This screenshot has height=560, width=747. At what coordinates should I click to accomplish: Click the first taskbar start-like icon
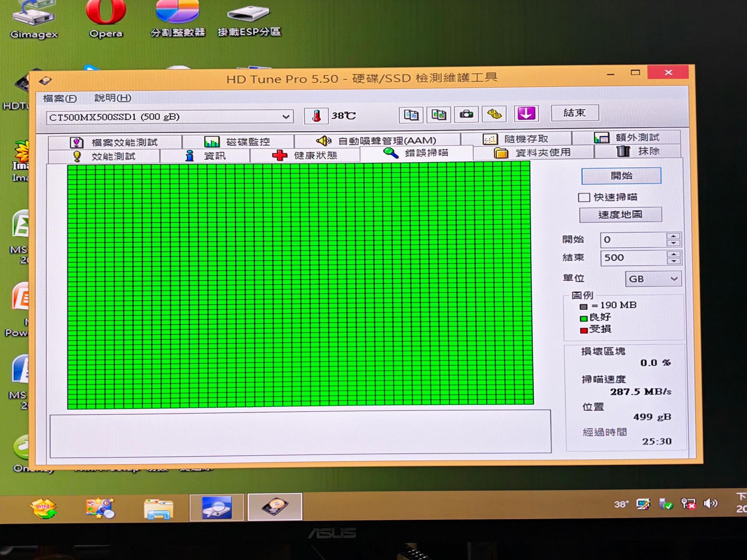(x=44, y=508)
